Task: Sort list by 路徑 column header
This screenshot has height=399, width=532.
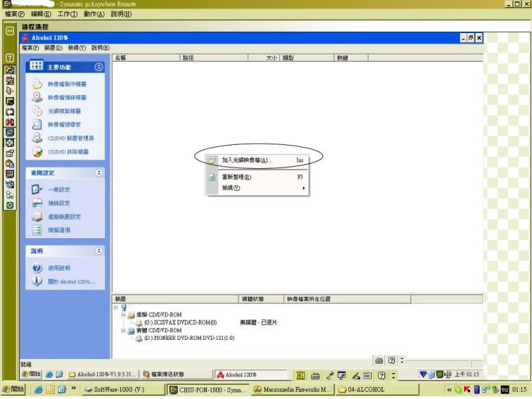Action: (x=213, y=58)
